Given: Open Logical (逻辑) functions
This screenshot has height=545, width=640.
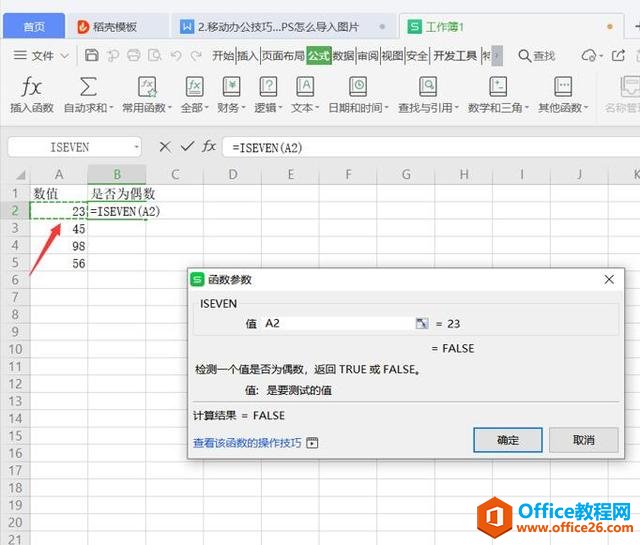Looking at the screenshot, I should [268, 95].
